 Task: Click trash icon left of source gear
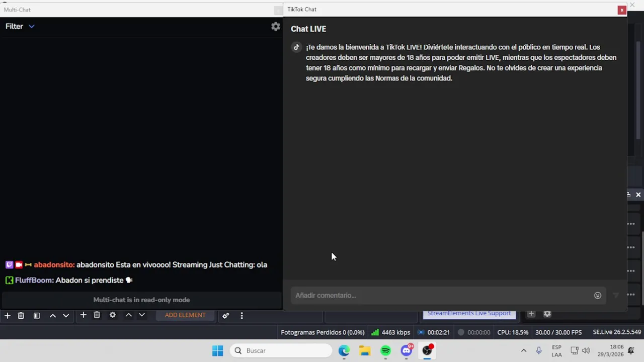(97, 315)
